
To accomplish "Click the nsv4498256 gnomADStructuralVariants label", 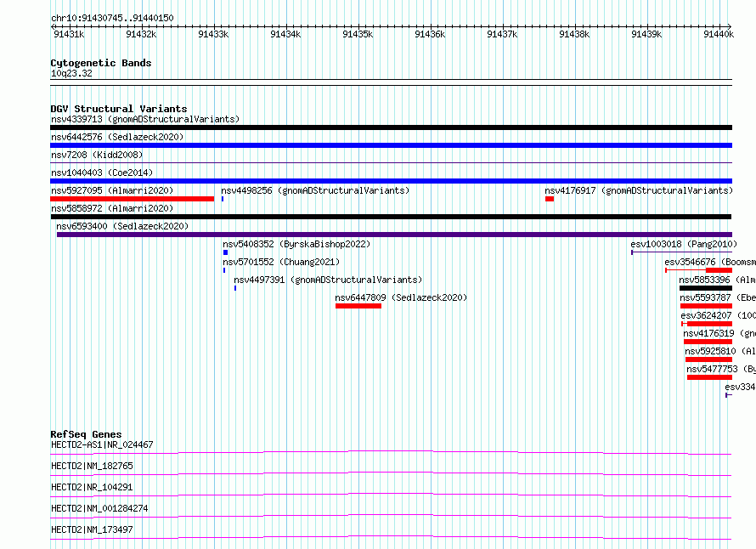I will pyautogui.click(x=315, y=190).
